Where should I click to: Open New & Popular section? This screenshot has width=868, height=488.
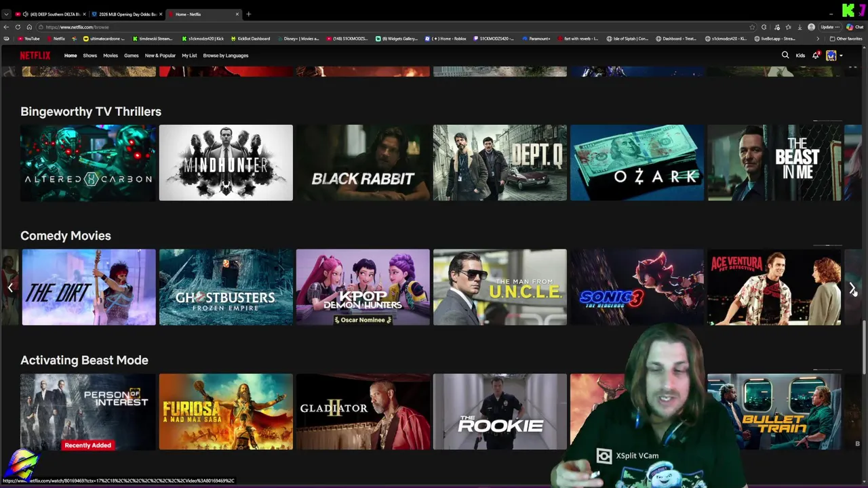(x=160, y=56)
